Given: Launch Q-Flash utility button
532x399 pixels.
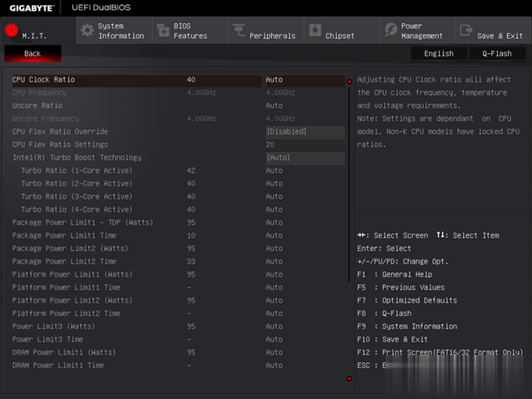Looking at the screenshot, I should 497,53.
